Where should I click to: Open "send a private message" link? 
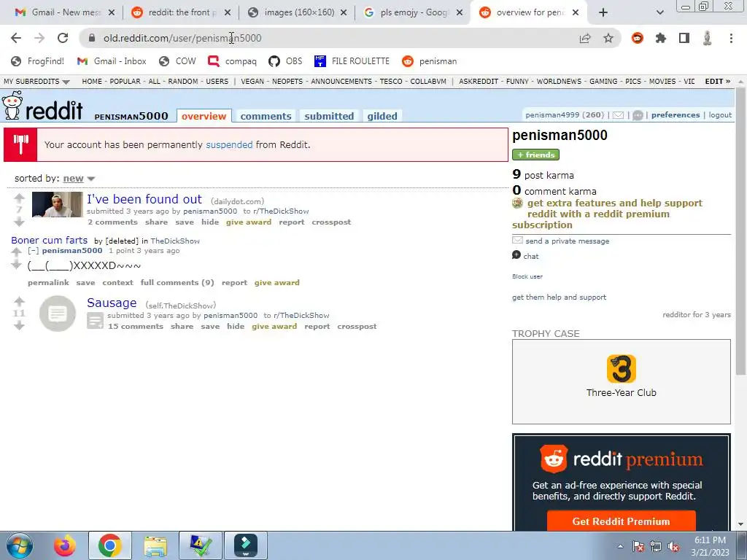tap(567, 241)
